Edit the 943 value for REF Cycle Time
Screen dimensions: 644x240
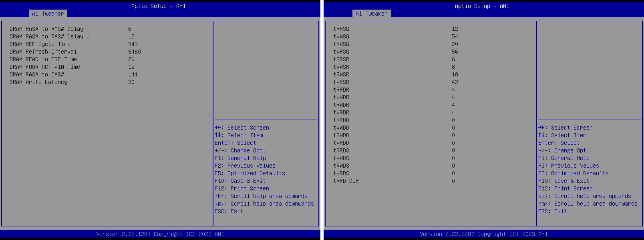(x=133, y=44)
